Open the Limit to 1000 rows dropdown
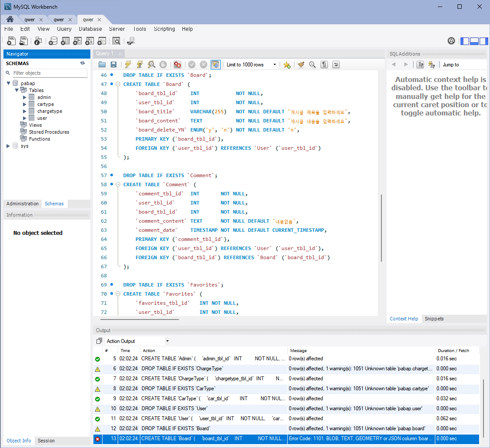Viewport: 490px width, 448px height. (275, 64)
